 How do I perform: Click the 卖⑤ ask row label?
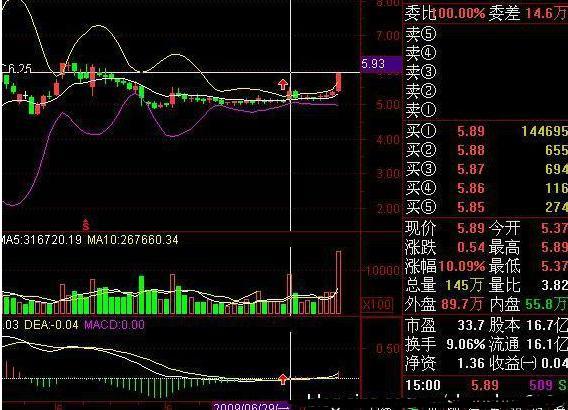[420, 34]
